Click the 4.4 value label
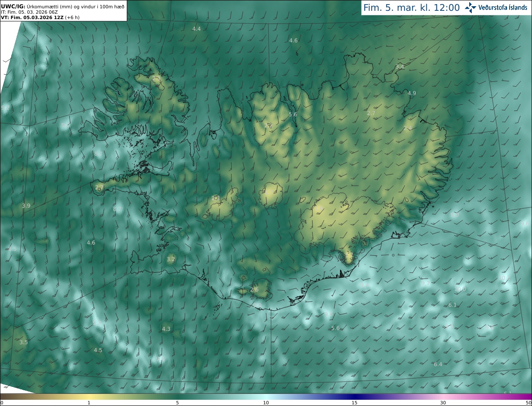532x406 pixels. [x=197, y=29]
